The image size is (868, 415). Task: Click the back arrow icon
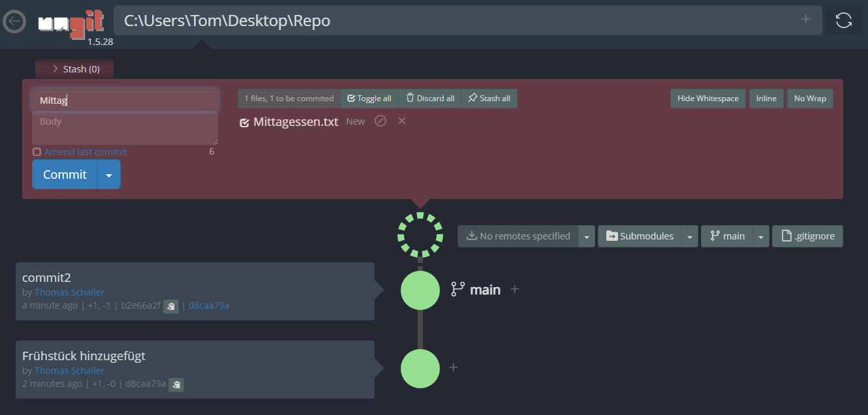tap(14, 22)
